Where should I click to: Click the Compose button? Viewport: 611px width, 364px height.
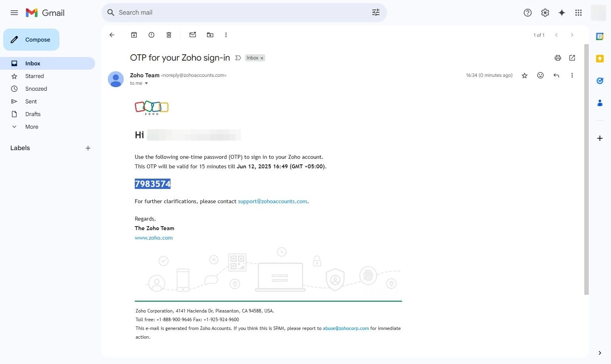click(31, 40)
